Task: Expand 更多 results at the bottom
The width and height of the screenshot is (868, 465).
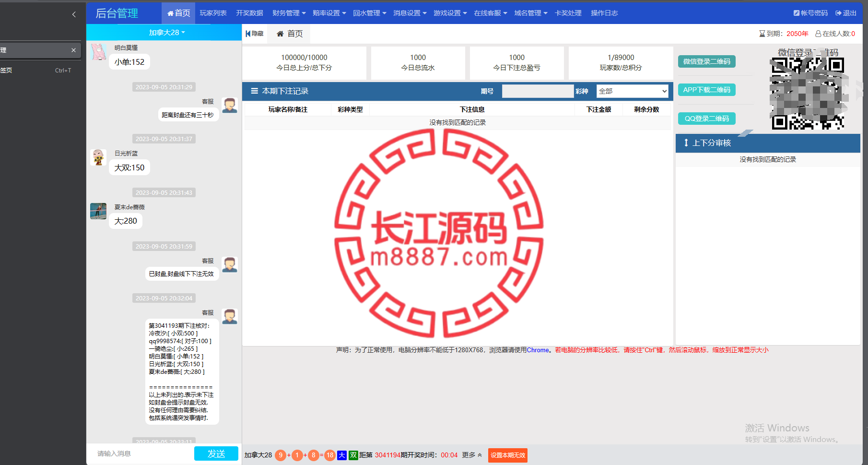Action: 472,455
